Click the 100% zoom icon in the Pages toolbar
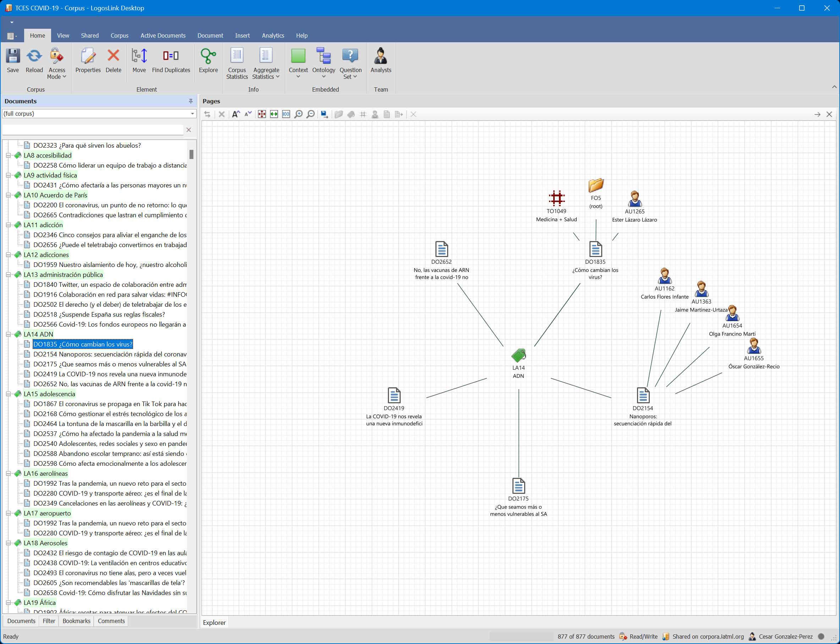 pos(286,114)
